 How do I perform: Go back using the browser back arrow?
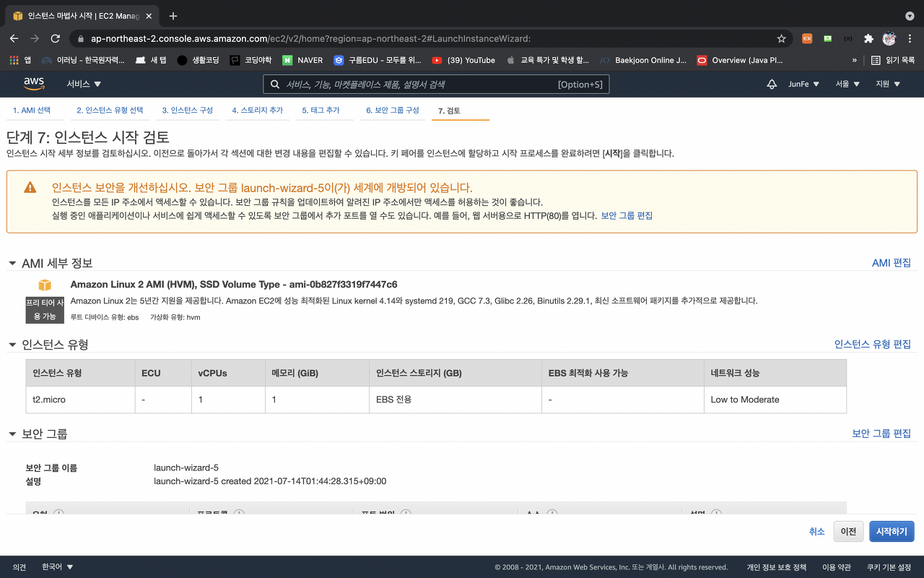pyautogui.click(x=14, y=38)
